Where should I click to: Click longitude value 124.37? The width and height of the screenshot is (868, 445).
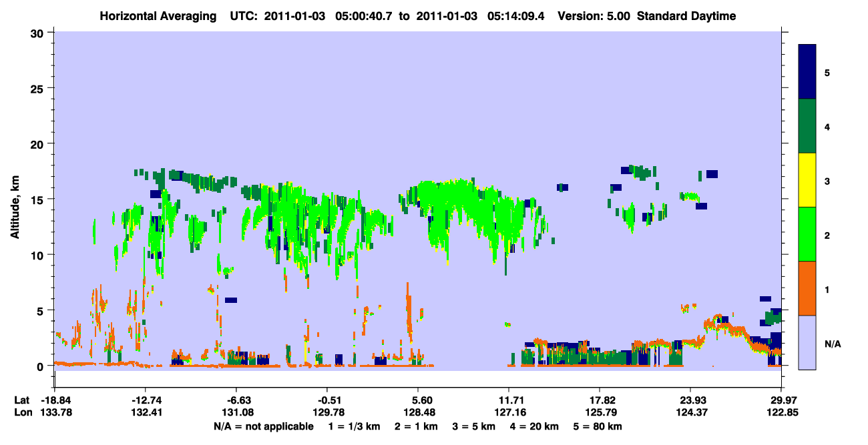click(690, 412)
